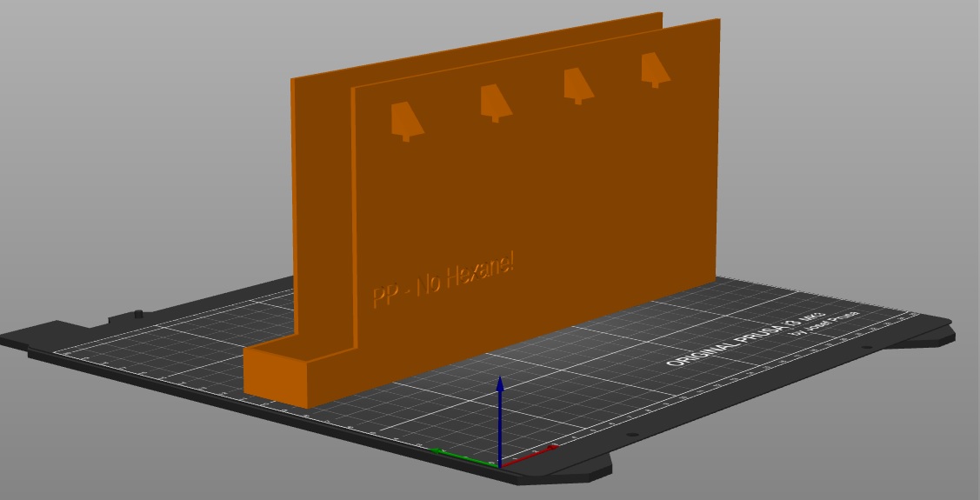
Task: Click the blue Z axis arrow
Action: [x=500, y=420]
